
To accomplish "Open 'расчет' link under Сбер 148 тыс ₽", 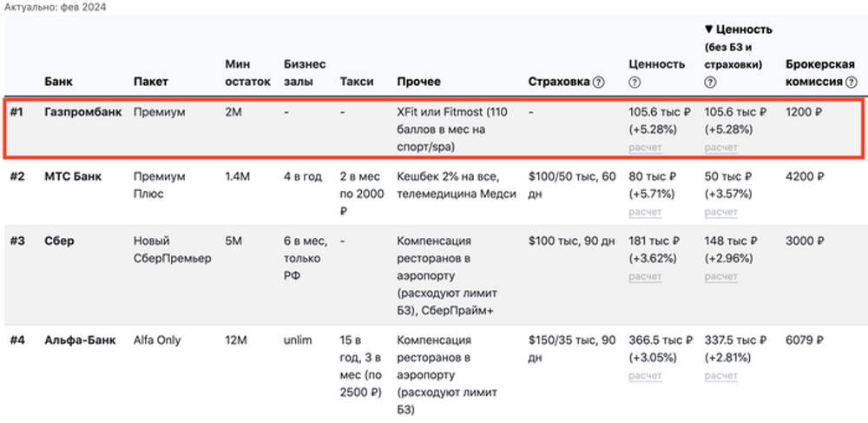I will pos(720,276).
